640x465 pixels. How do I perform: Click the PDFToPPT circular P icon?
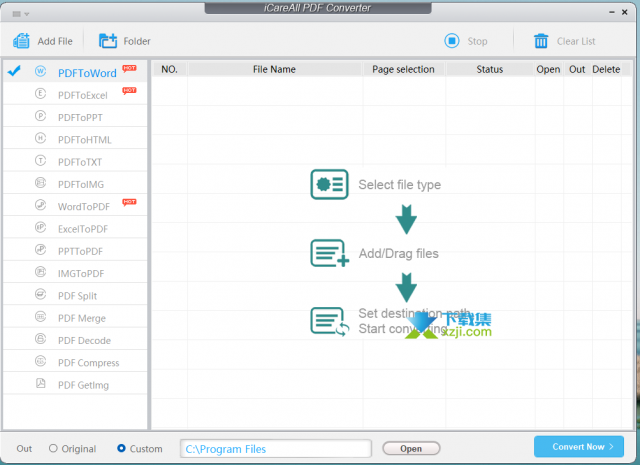(x=40, y=116)
